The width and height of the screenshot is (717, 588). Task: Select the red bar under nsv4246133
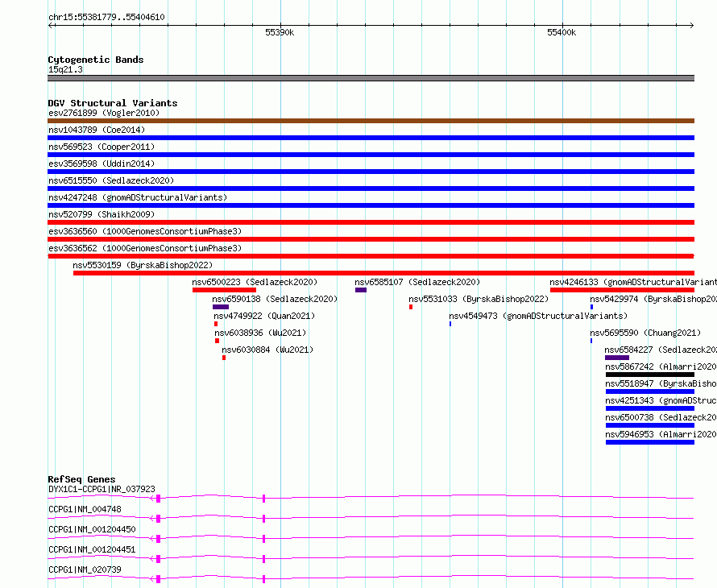click(623, 290)
